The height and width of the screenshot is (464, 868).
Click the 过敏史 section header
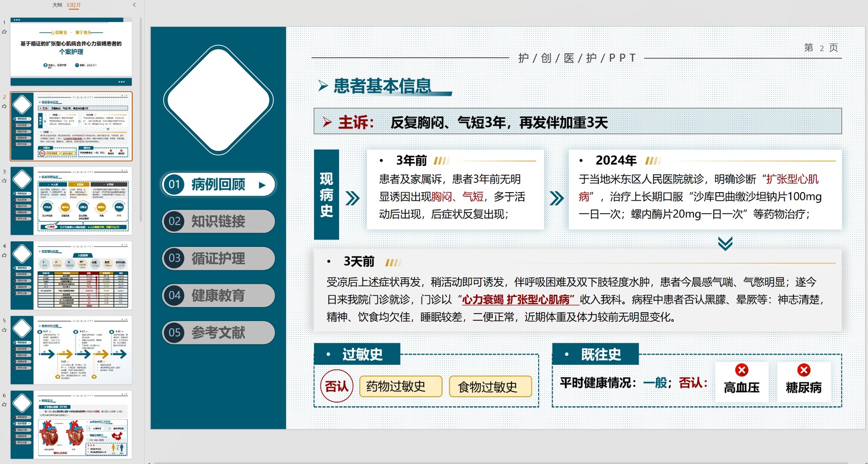pos(357,354)
